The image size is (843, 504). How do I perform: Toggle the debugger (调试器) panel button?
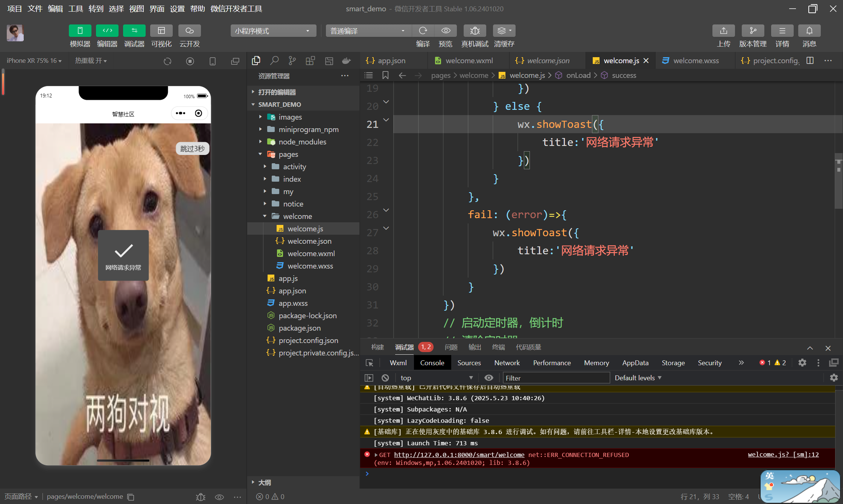134,31
